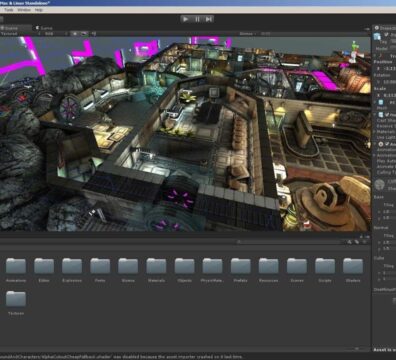
Task: Click the status bar error message
Action: click(122, 357)
